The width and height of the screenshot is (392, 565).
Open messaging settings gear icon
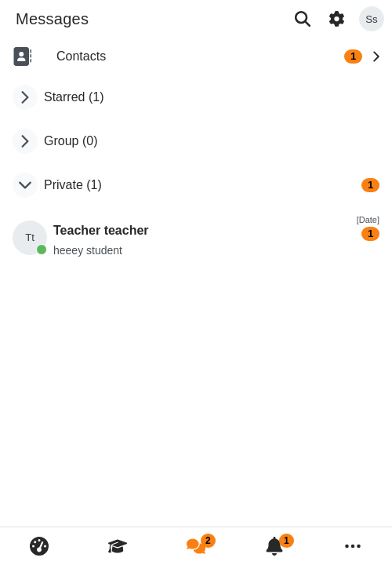(x=336, y=19)
